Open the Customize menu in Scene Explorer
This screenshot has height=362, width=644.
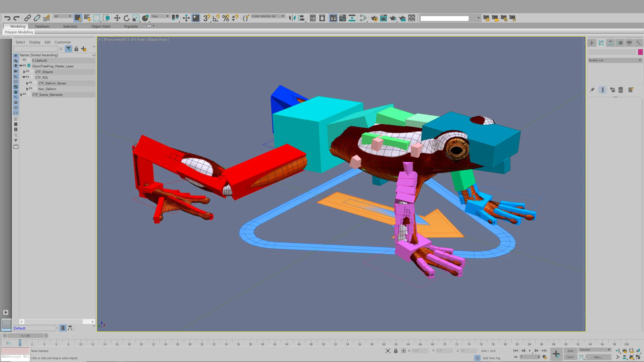(x=63, y=42)
